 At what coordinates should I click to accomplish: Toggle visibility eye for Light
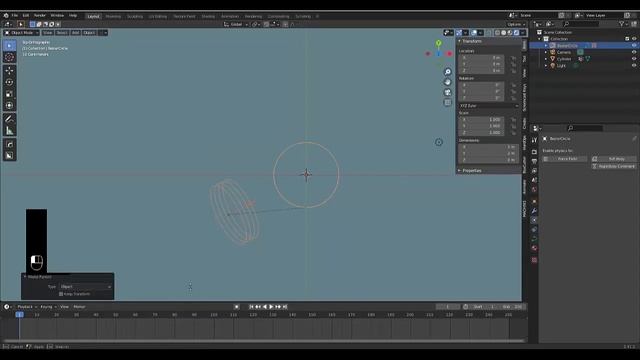click(x=634, y=65)
